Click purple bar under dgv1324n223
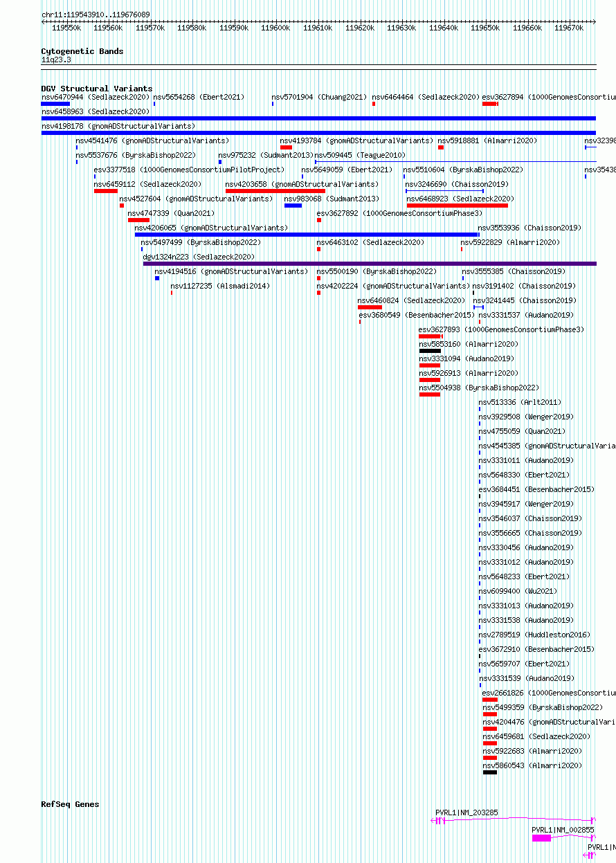616x863 pixels. click(x=370, y=264)
